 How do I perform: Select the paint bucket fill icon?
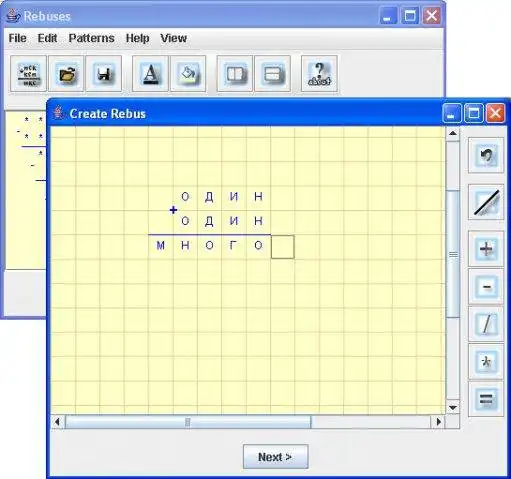[188, 74]
